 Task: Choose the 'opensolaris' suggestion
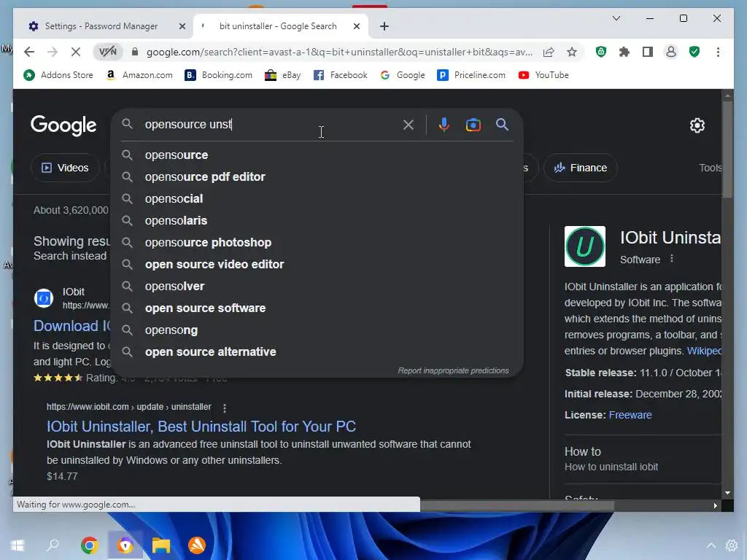317,220
